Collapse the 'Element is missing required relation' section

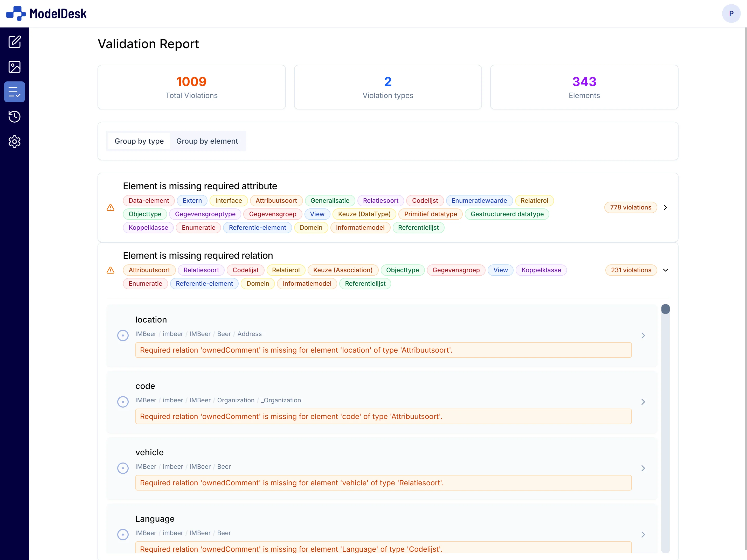666,270
